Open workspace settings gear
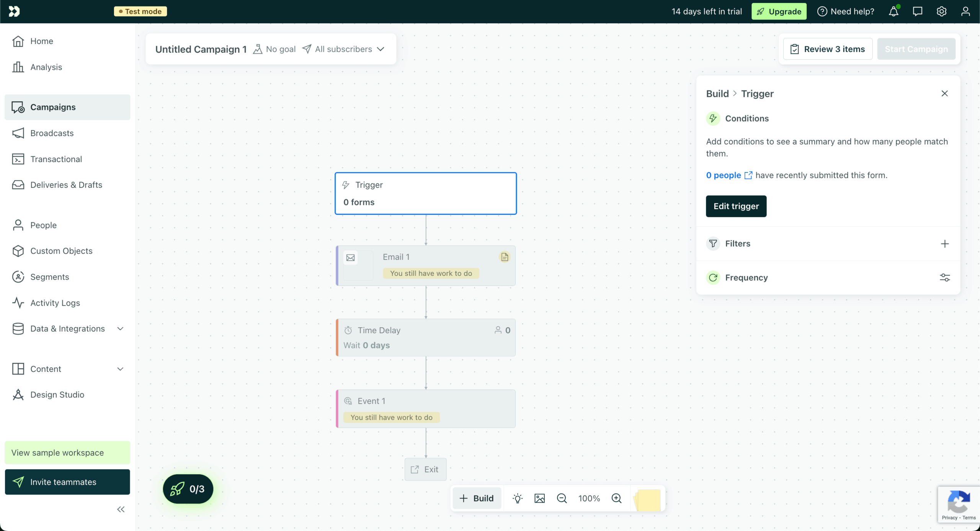The width and height of the screenshot is (980, 531). 941,11
